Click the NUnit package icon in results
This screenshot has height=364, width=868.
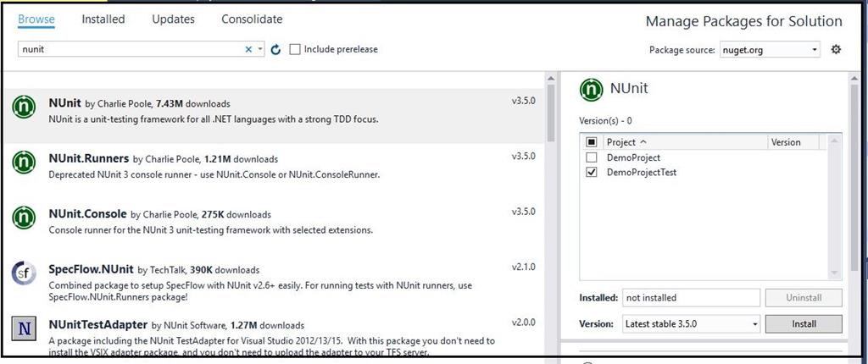click(24, 108)
